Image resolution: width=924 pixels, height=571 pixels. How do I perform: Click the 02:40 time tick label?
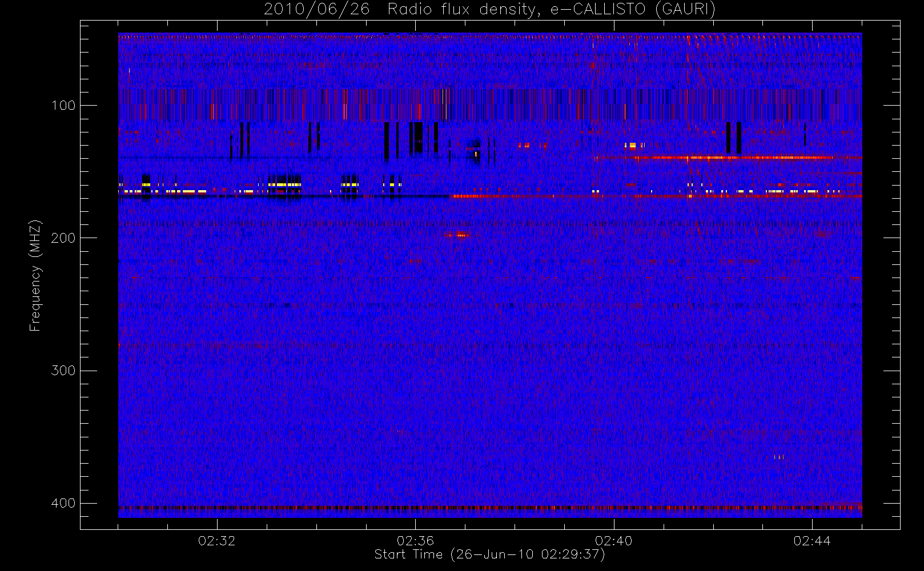[614, 541]
